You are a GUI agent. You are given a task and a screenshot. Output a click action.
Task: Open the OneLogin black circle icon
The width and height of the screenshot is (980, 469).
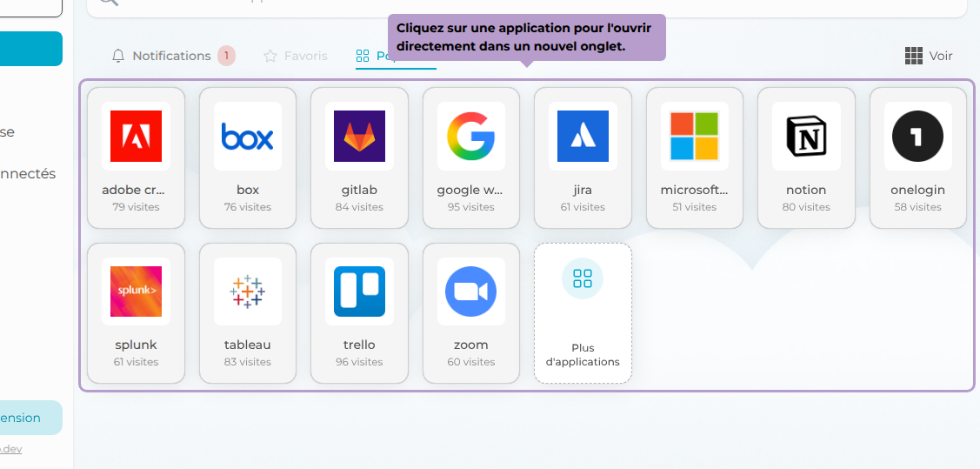[x=917, y=137]
